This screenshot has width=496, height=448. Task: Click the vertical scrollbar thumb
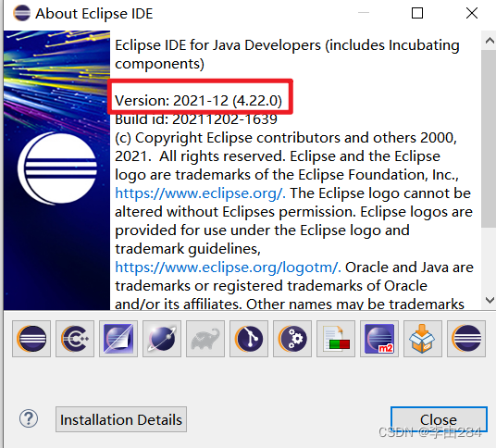[489, 138]
